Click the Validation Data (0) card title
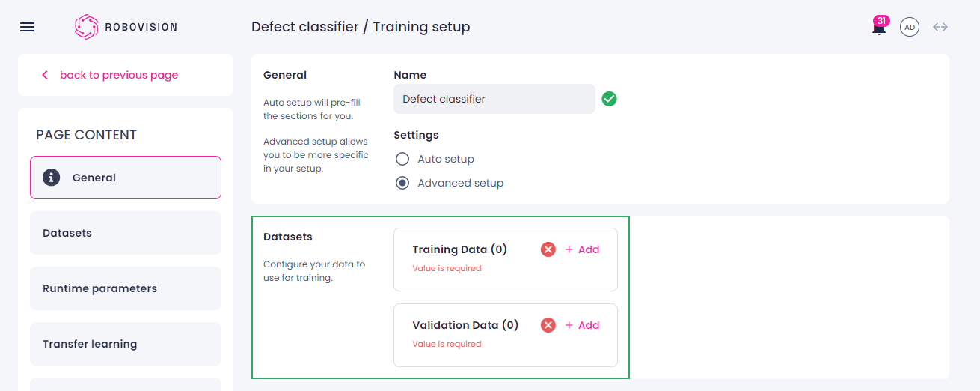Image resolution: width=980 pixels, height=391 pixels. tap(465, 325)
